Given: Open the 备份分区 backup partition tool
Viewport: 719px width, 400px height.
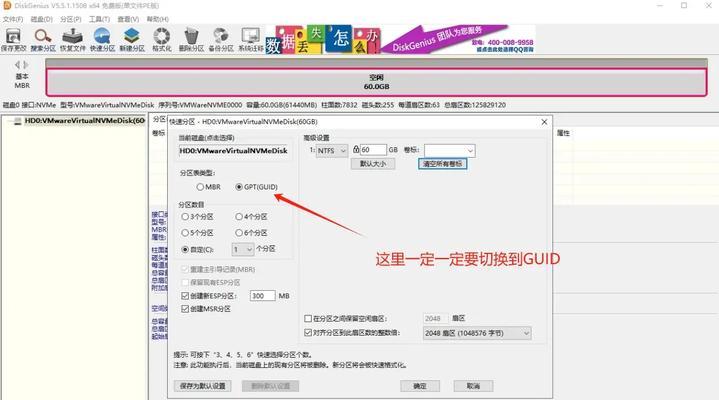Looking at the screenshot, I should (221, 39).
